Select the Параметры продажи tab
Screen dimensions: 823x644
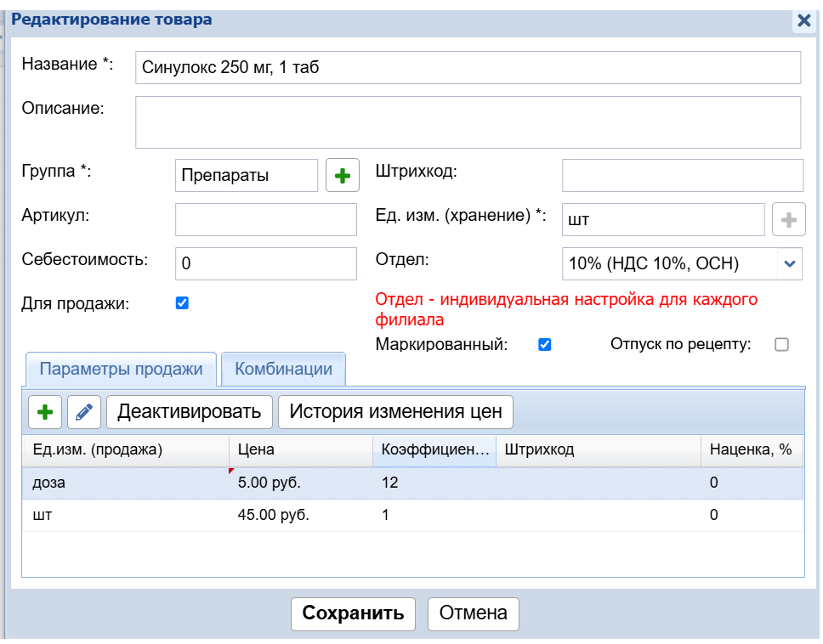coord(121,369)
